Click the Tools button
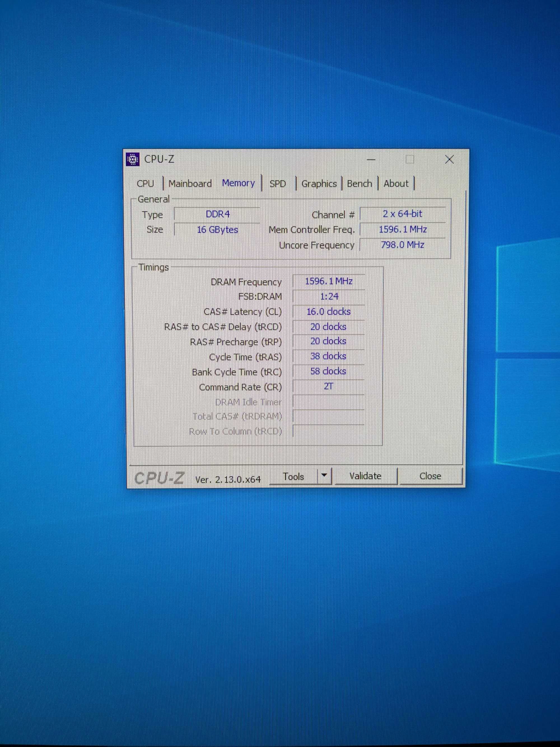560x747 pixels. 293,476
